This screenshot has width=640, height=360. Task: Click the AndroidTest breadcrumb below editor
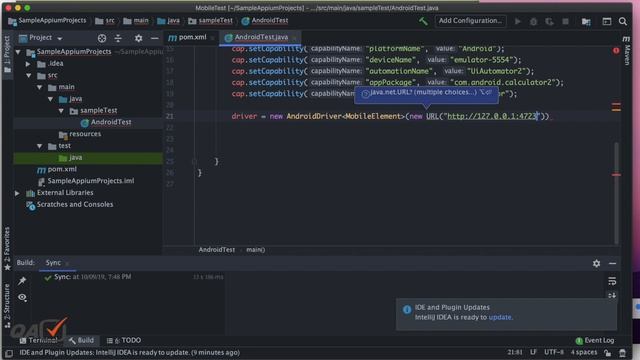(x=217, y=250)
